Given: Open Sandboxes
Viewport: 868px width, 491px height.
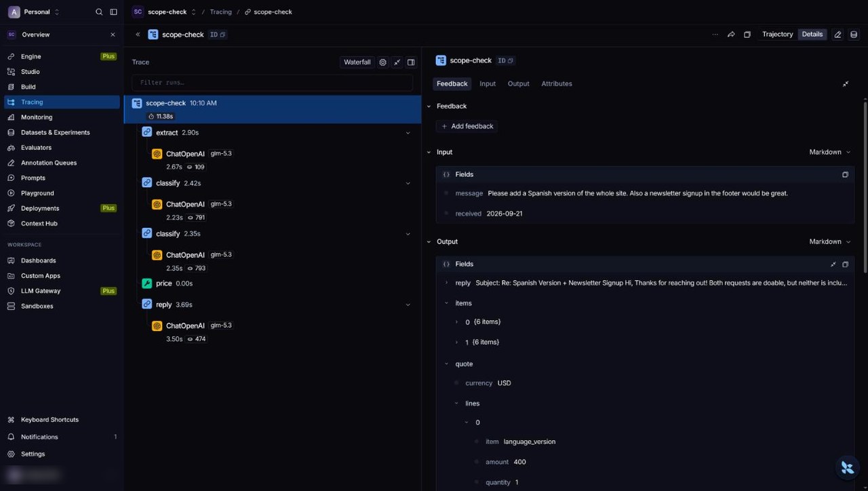Looking at the screenshot, I should 62,306.
